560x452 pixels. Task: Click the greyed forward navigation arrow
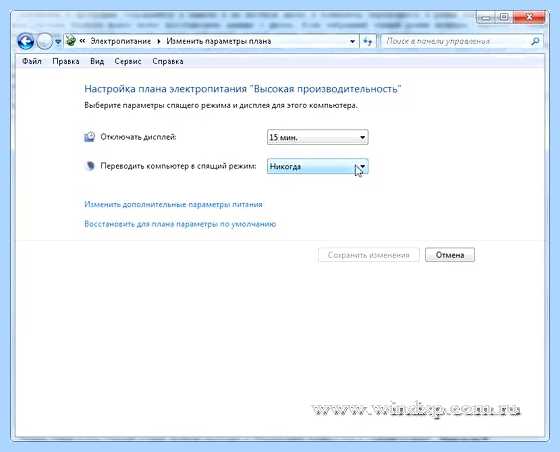pyautogui.click(x=45, y=41)
